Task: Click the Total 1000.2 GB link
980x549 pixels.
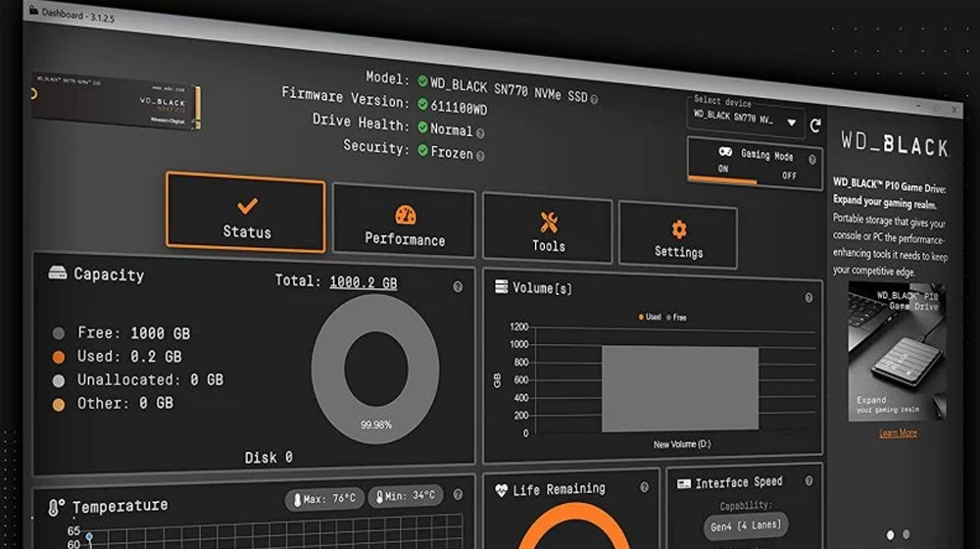Action: [x=364, y=282]
